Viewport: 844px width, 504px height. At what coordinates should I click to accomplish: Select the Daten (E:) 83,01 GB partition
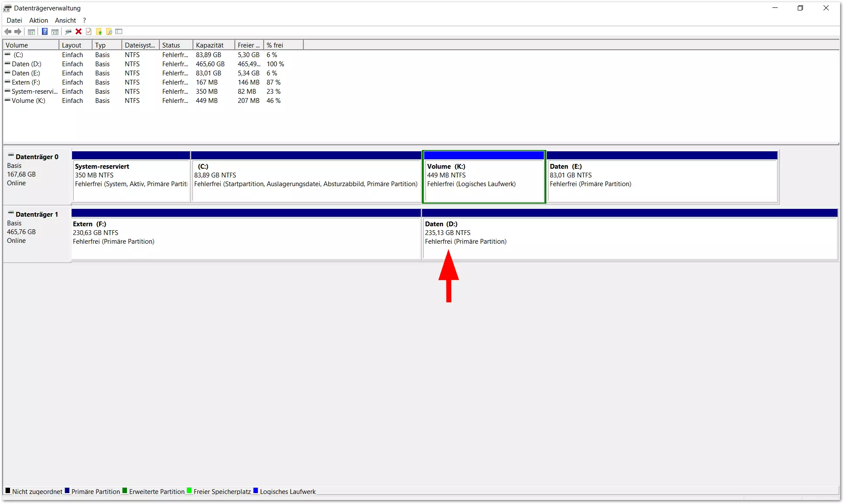tap(662, 176)
